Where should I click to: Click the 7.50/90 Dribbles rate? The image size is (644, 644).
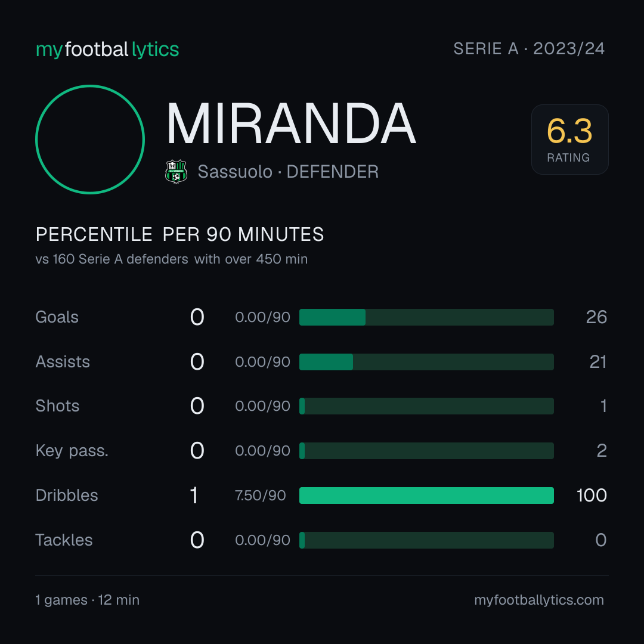click(261, 496)
